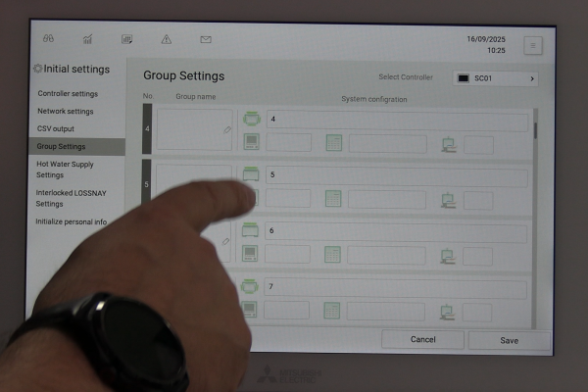Open the monitor view binoculars icon
Screen dimensions: 588x392
[x=48, y=38]
